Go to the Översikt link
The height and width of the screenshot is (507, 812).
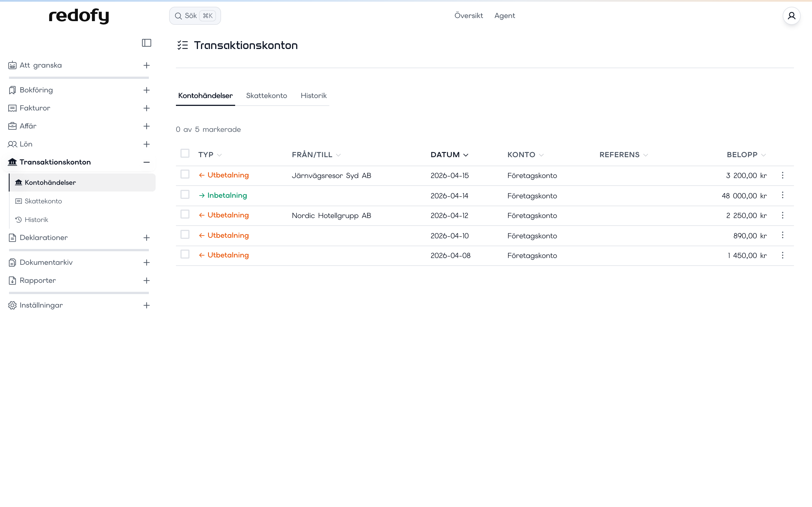click(x=468, y=16)
